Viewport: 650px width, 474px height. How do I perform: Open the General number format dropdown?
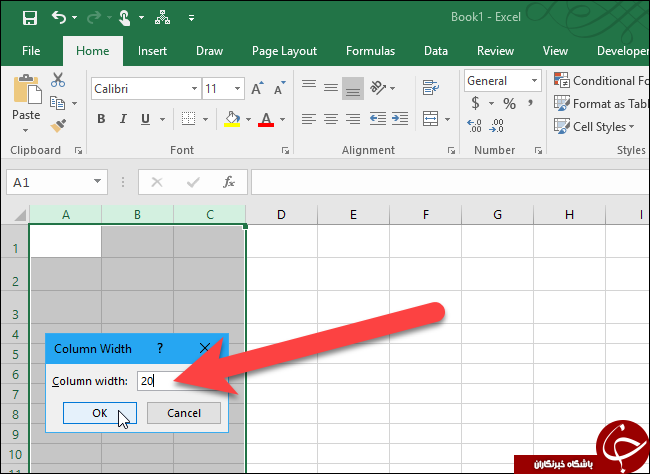coord(534,80)
